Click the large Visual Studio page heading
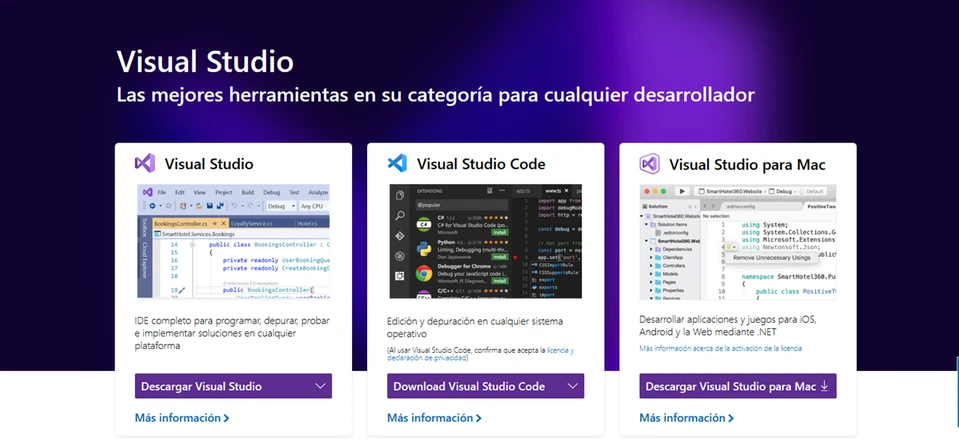The height and width of the screenshot is (448, 959). [205, 61]
